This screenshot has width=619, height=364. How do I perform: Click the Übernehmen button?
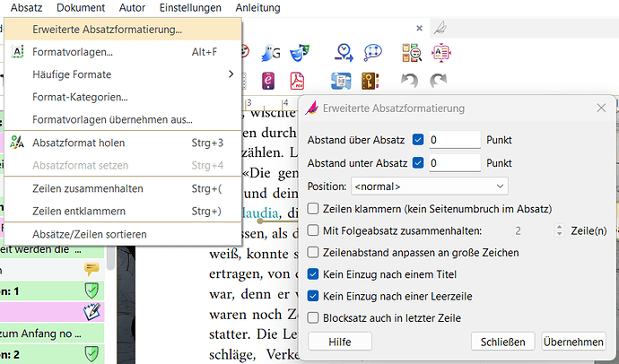[573, 342]
